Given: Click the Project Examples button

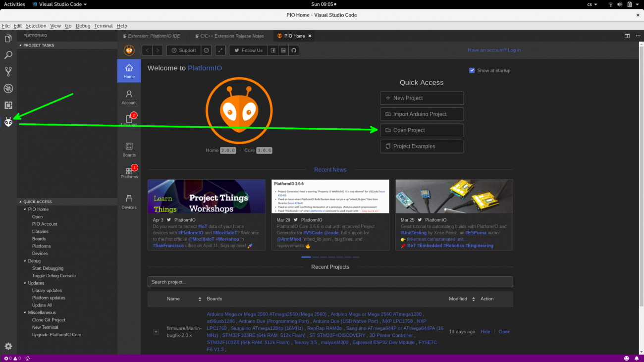Looking at the screenshot, I should coord(422,146).
